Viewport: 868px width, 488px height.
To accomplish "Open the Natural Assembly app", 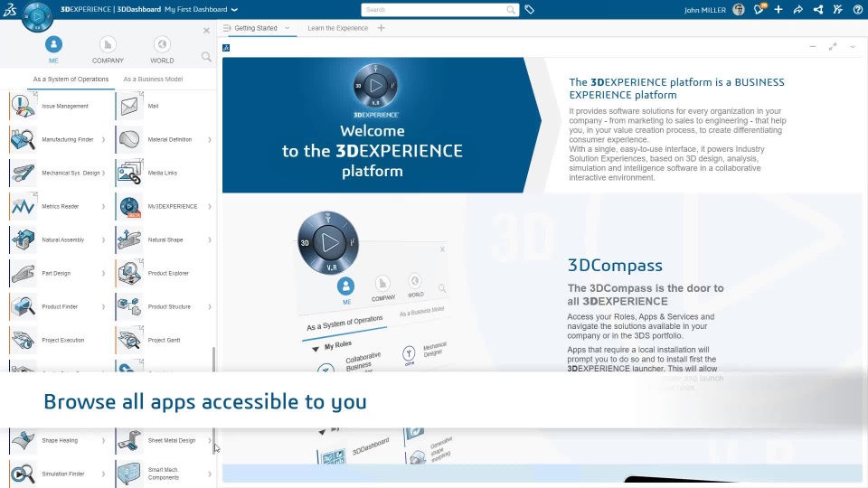I will coord(58,240).
